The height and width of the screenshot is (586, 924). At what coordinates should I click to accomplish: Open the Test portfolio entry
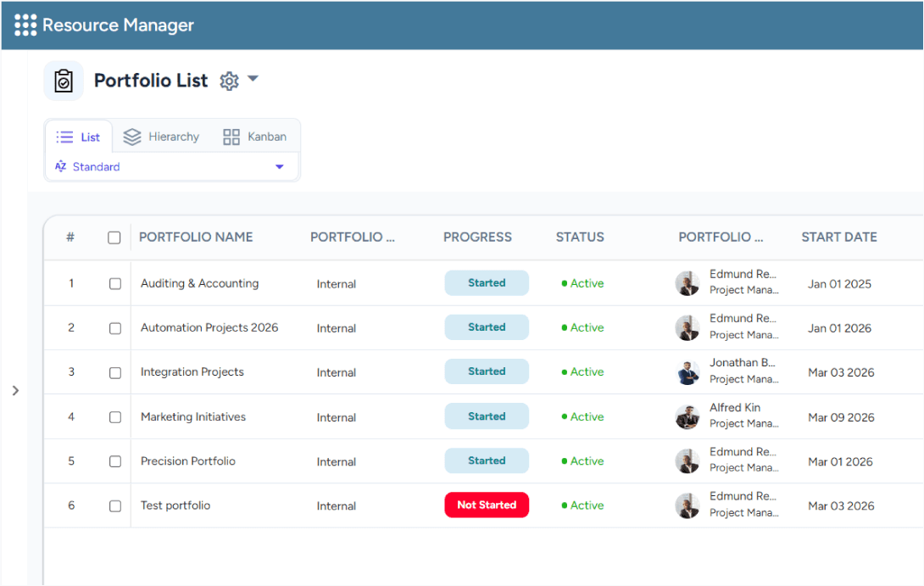[x=175, y=505]
